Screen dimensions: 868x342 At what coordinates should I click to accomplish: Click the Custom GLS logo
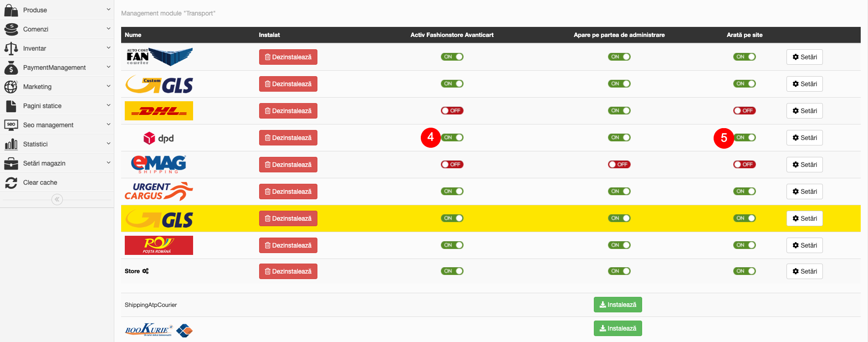[x=159, y=84]
